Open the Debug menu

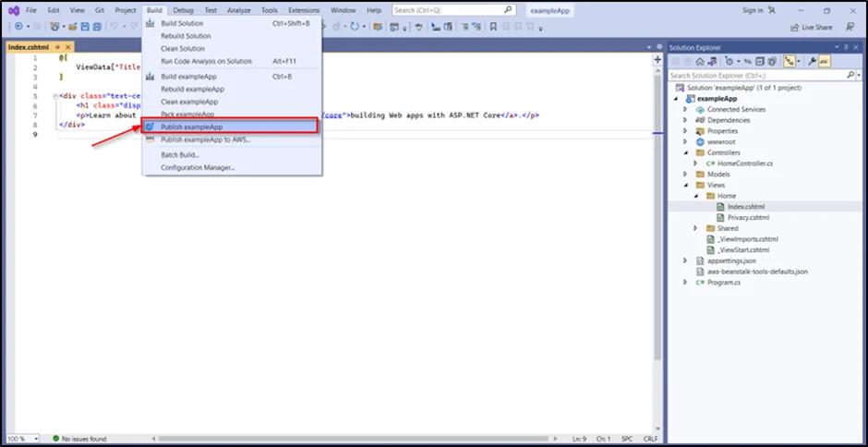click(183, 10)
